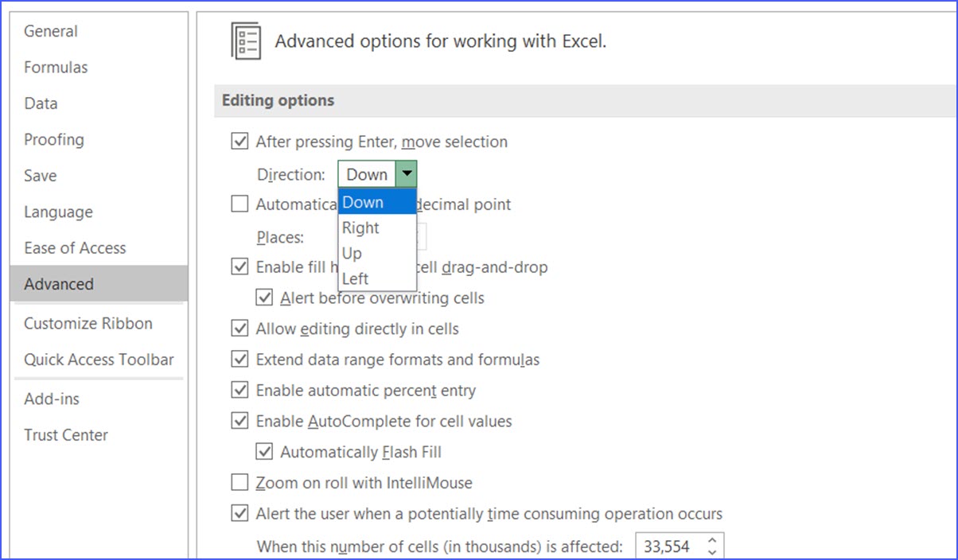The image size is (958, 560).
Task: Go to Customize Ribbon settings
Action: 88,323
